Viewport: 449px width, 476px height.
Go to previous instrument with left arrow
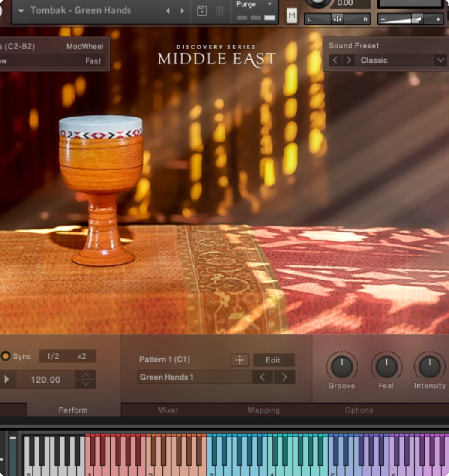click(168, 11)
